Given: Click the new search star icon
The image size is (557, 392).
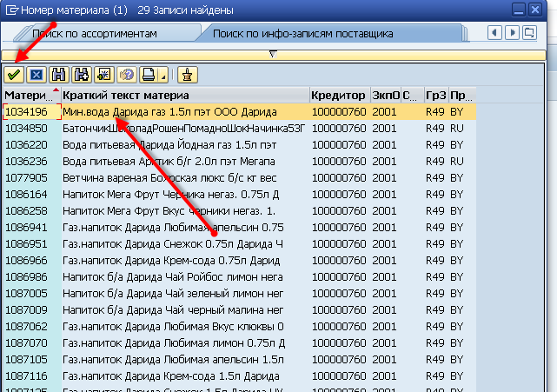Looking at the screenshot, I should [x=103, y=75].
